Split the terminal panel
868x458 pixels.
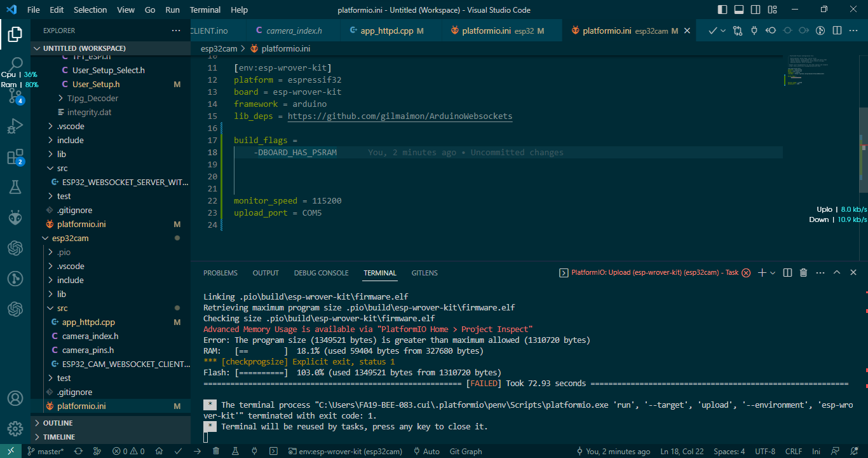coord(787,272)
